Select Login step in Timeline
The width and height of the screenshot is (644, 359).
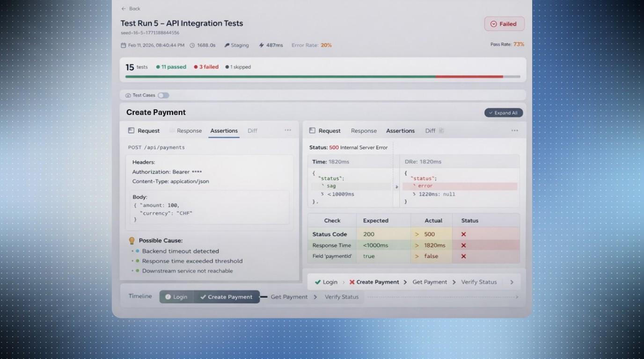(x=176, y=297)
